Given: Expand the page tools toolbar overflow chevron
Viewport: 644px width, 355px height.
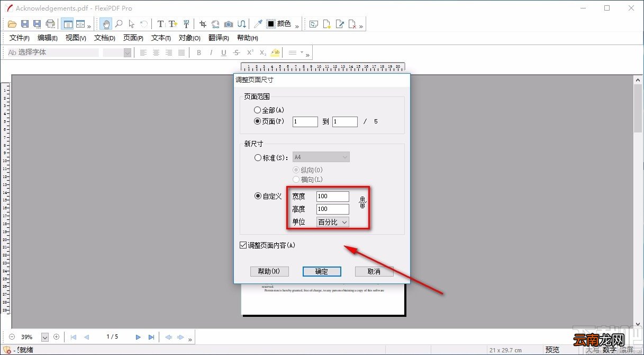Looking at the screenshot, I should pos(361,26).
